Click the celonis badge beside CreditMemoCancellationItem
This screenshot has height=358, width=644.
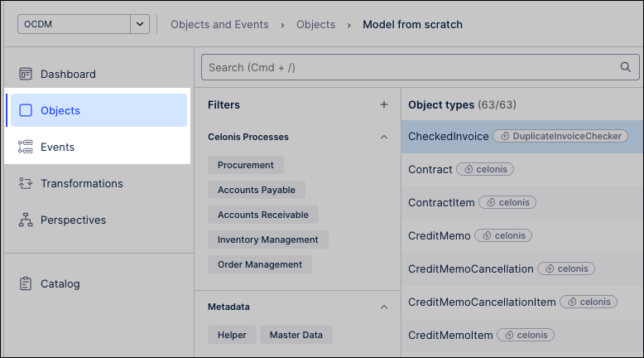point(589,302)
